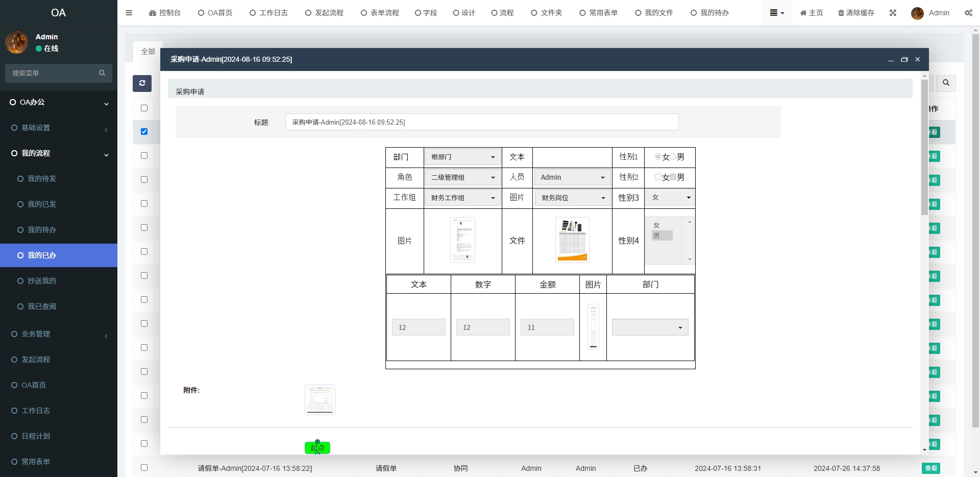This screenshot has height=477, width=980.
Task: Click the hamburger sidebar toggle icon
Action: [x=129, y=13]
